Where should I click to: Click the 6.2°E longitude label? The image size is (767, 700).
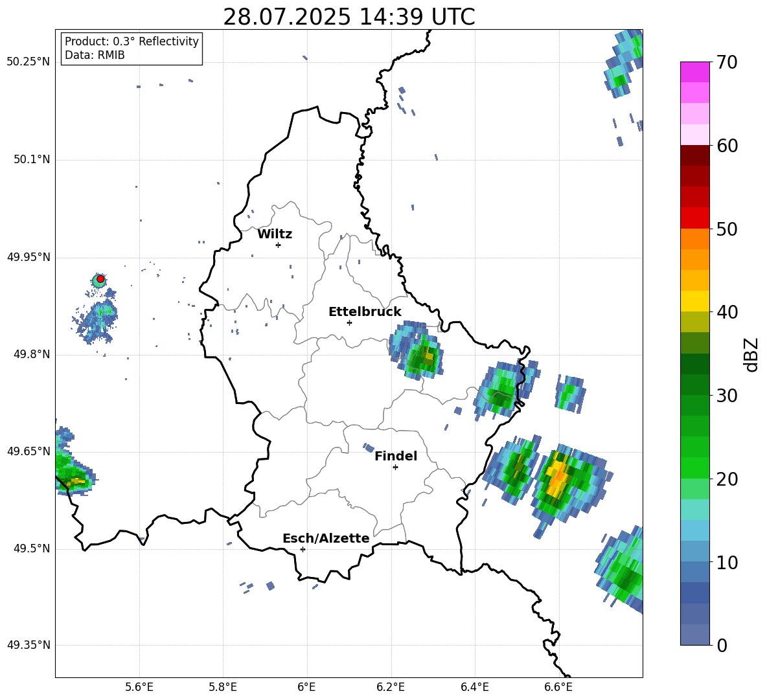pyautogui.click(x=391, y=687)
